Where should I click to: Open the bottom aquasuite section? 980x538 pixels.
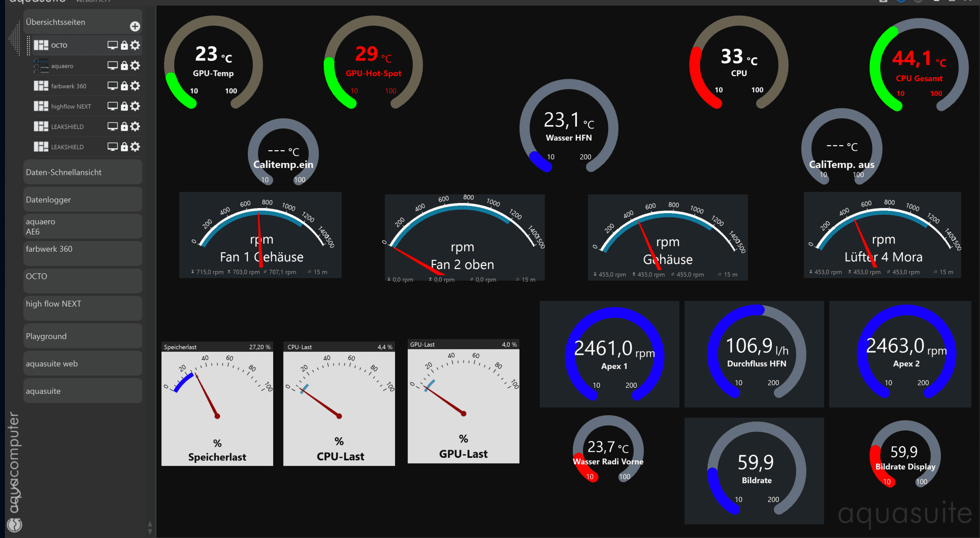click(83, 391)
